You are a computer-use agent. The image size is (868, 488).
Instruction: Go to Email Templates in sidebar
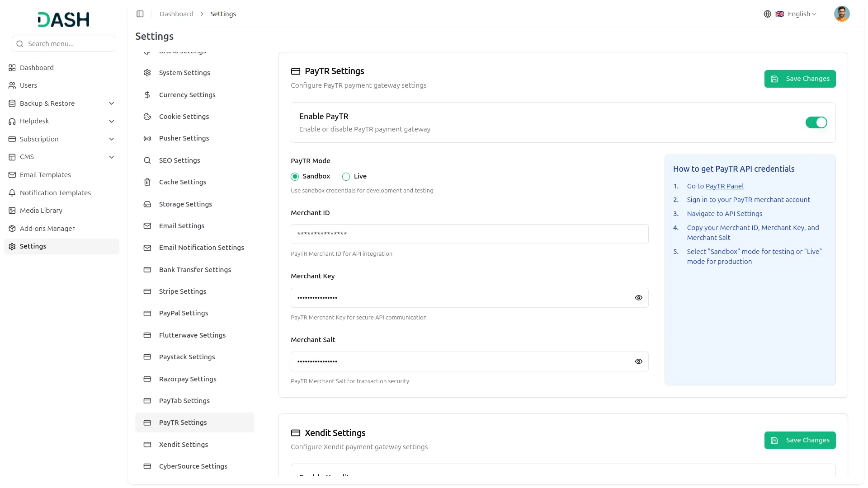click(x=45, y=175)
